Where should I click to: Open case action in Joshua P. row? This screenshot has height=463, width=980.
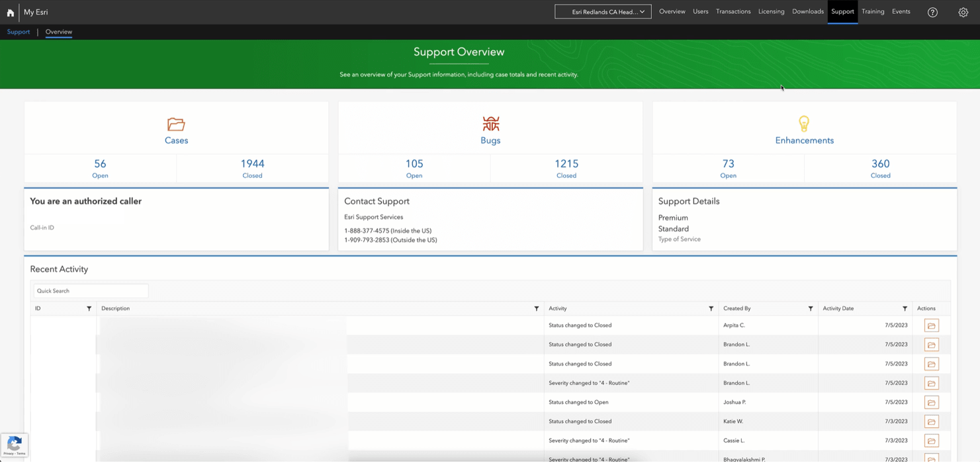(932, 402)
